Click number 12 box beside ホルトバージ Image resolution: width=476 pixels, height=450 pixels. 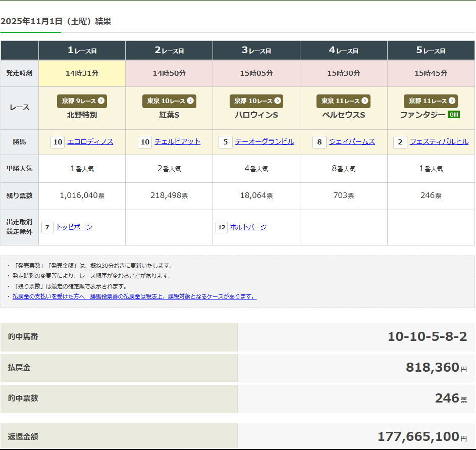pyautogui.click(x=222, y=228)
